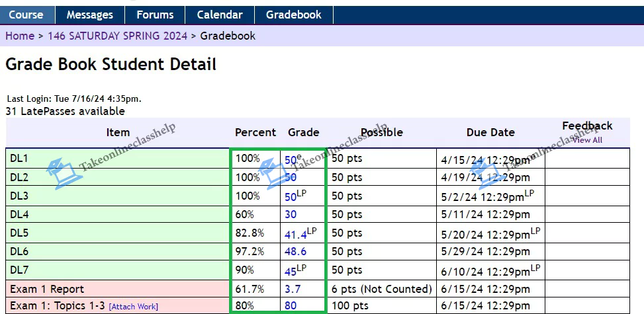Click DL5 grade value 41.4

296,235
